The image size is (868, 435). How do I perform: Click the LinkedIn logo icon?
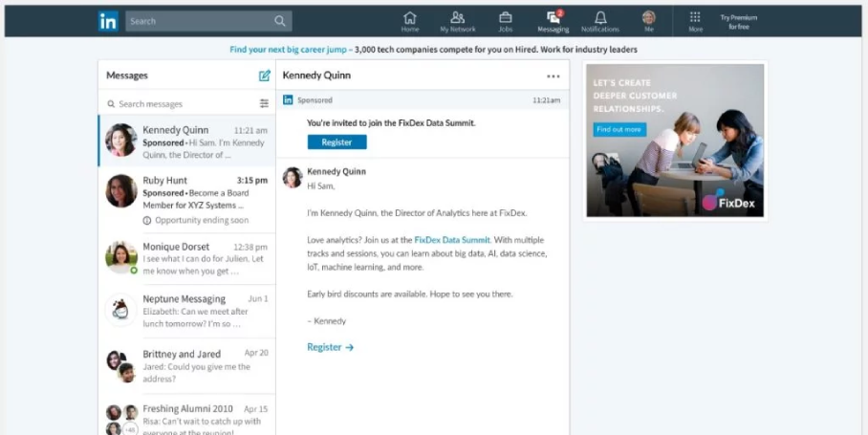[x=108, y=21]
